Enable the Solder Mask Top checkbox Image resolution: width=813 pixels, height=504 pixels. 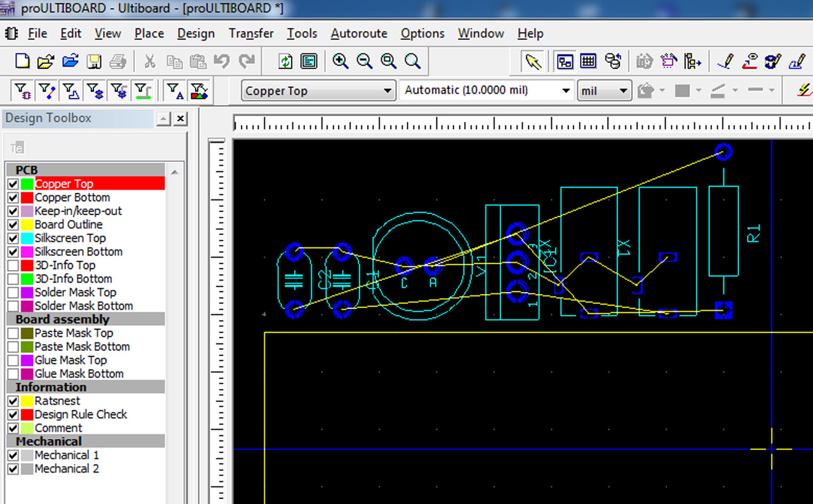[x=13, y=293]
